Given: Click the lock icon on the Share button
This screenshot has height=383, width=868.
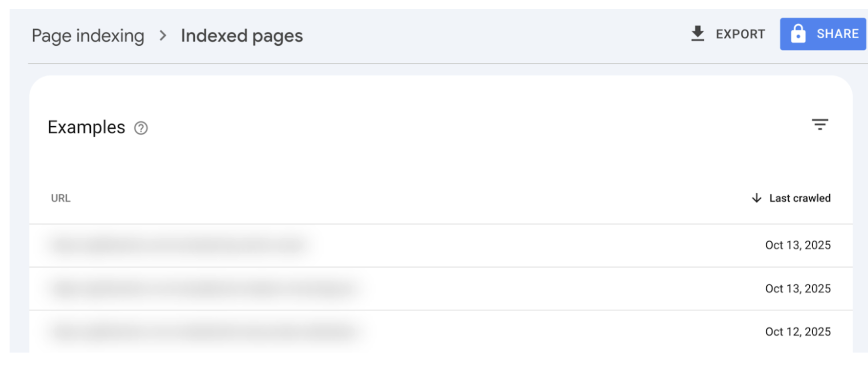Looking at the screenshot, I should coord(799,34).
